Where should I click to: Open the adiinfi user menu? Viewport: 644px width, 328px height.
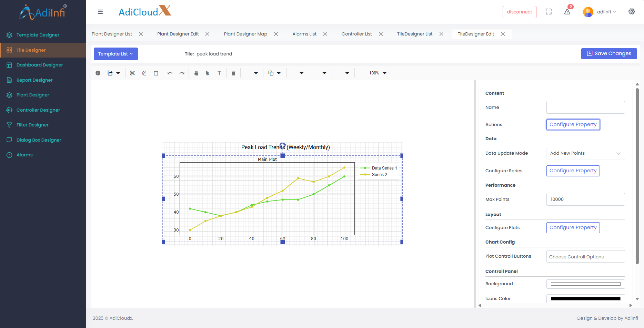(600, 12)
